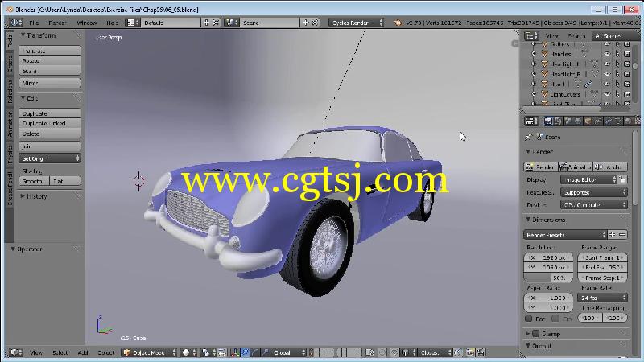Remove render preset with minus button
Image resolution: width=644 pixels, height=362 pixels.
[622, 235]
